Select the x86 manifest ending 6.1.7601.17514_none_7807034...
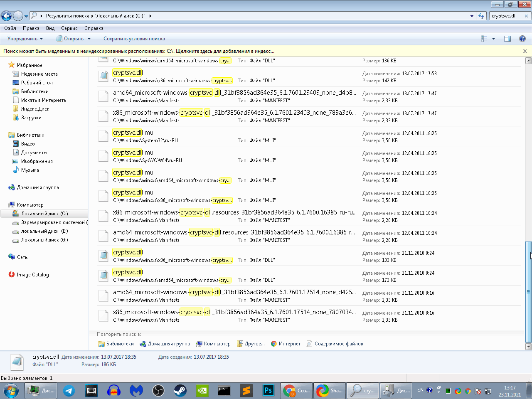The height and width of the screenshot is (399, 532). pyautogui.click(x=309, y=316)
